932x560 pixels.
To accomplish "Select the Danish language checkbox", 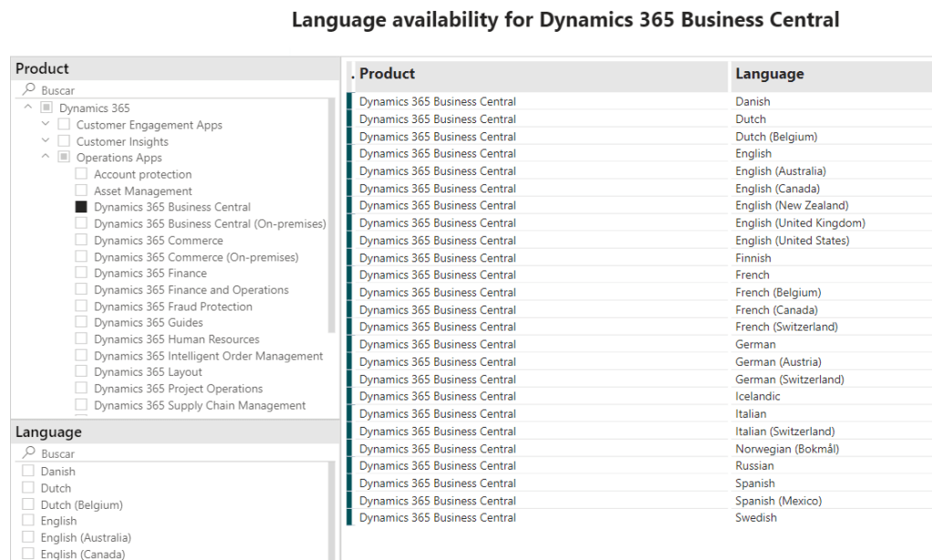I will [28, 472].
